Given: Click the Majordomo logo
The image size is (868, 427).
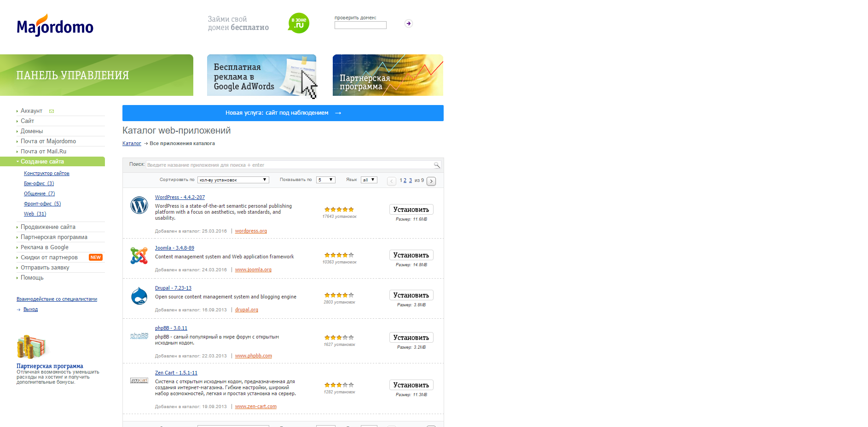Looking at the screenshot, I should [x=55, y=25].
